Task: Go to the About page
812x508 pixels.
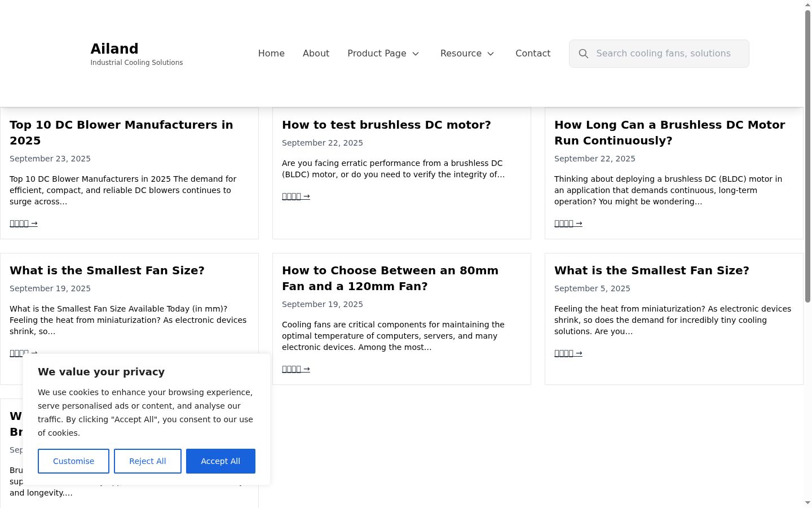Action: coord(316,54)
